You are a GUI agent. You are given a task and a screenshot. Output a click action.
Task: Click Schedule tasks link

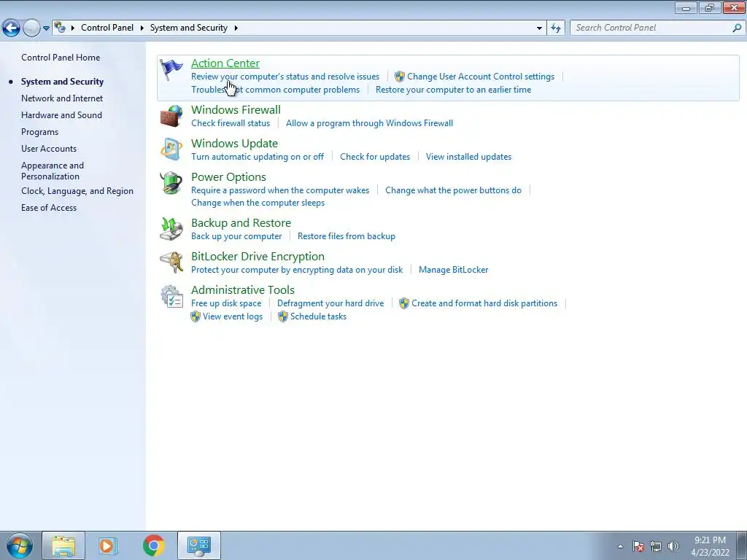pos(318,316)
